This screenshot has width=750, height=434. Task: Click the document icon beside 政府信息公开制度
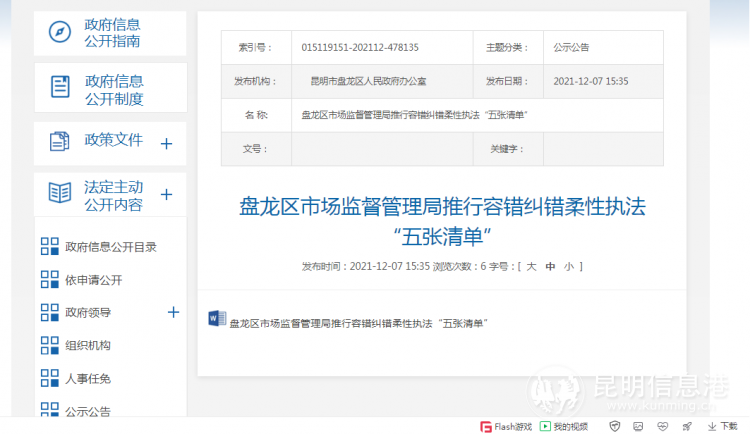(60, 88)
